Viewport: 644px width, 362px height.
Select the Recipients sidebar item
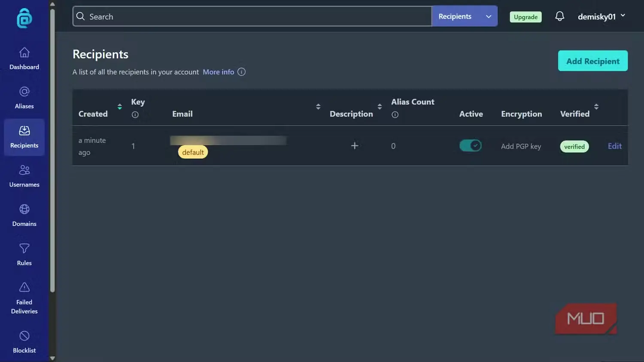pyautogui.click(x=24, y=137)
